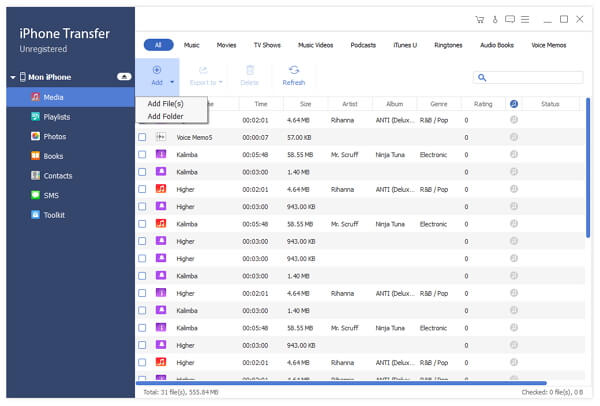Image resolution: width=600 pixels, height=406 pixels.
Task: Click status icon in first Kalimba 58.55 MB row
Action: point(514,154)
